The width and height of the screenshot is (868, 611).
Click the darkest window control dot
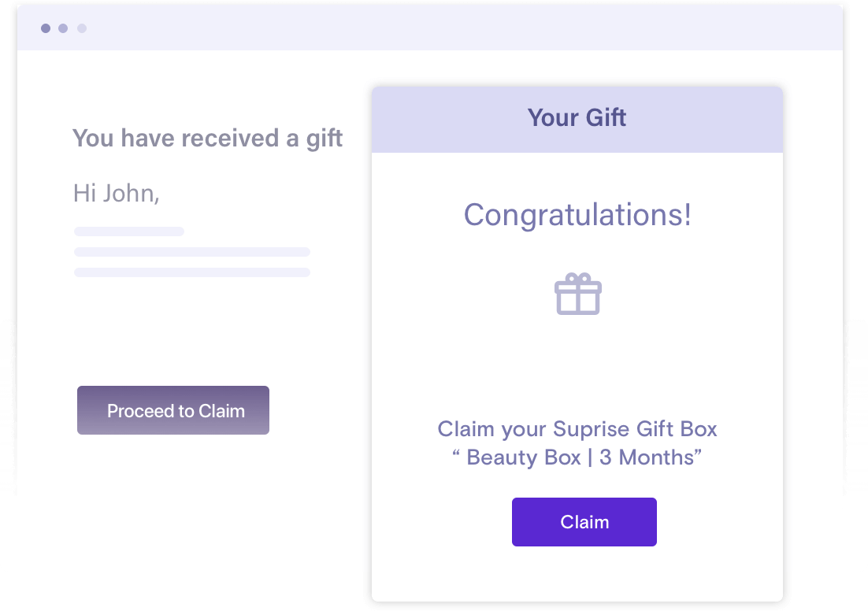pos(46,28)
